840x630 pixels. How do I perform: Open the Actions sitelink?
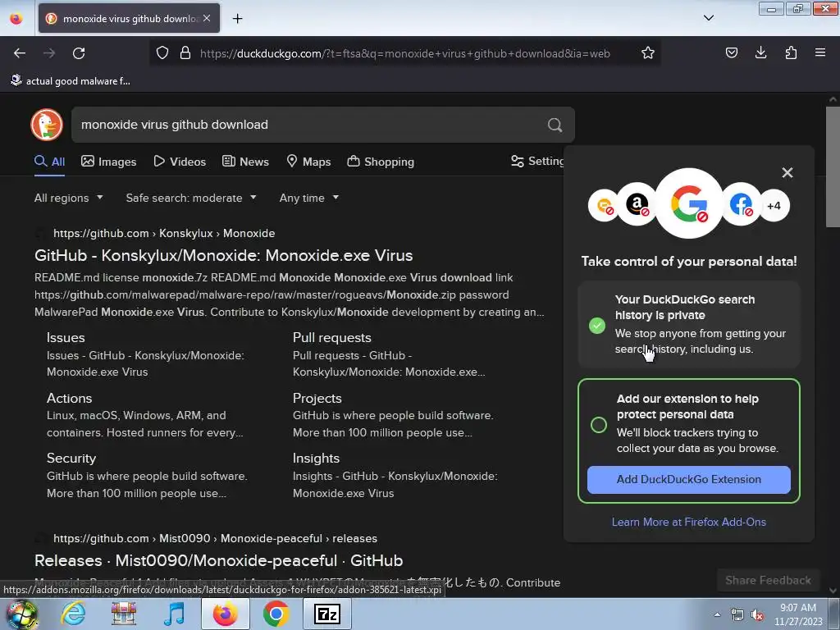coord(69,399)
